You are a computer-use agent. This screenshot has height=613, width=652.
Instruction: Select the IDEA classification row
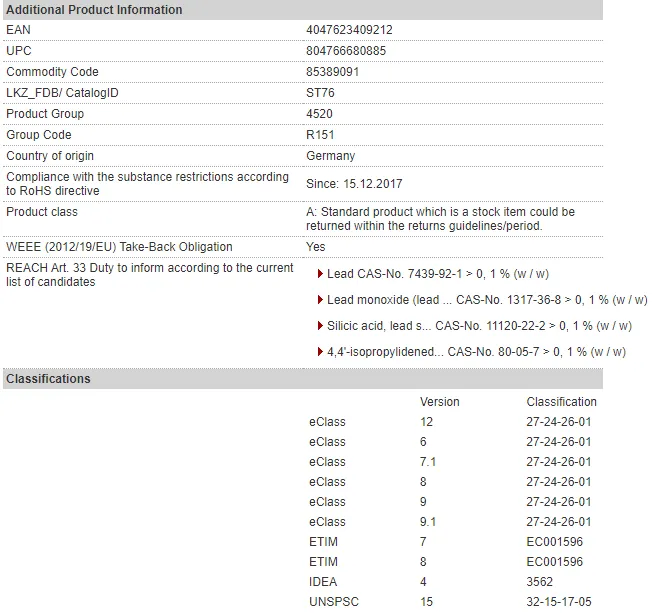[431, 581]
